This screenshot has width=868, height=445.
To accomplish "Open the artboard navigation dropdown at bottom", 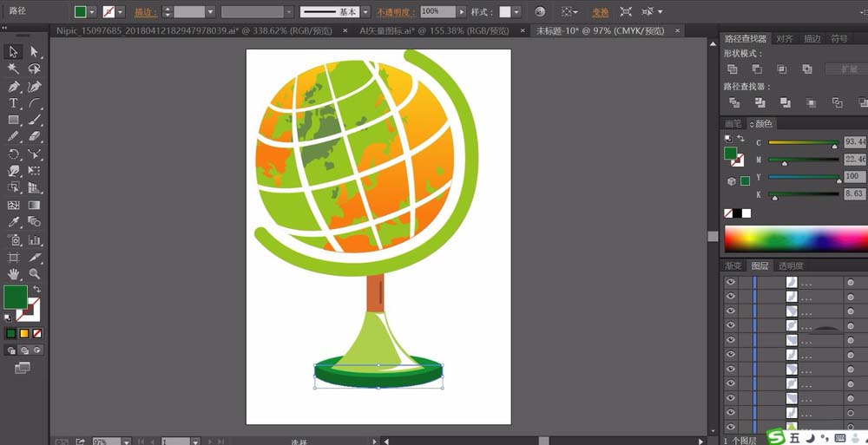I will 194,442.
